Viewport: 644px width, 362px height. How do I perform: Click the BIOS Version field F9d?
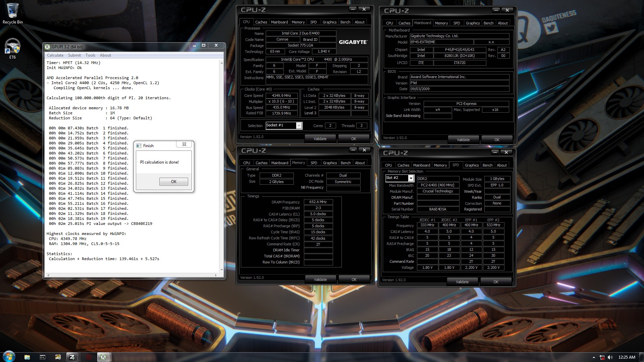[460, 83]
